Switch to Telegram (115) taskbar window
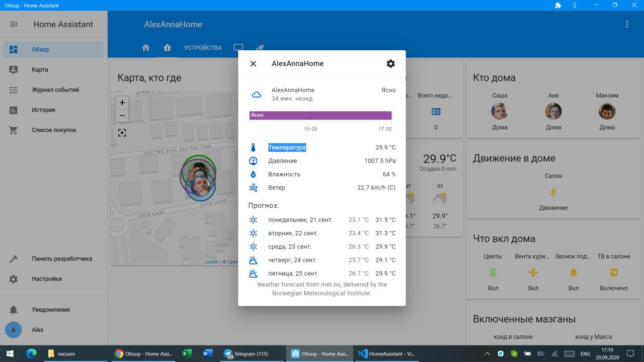Image resolution: width=644 pixels, height=362 pixels. tap(251, 353)
